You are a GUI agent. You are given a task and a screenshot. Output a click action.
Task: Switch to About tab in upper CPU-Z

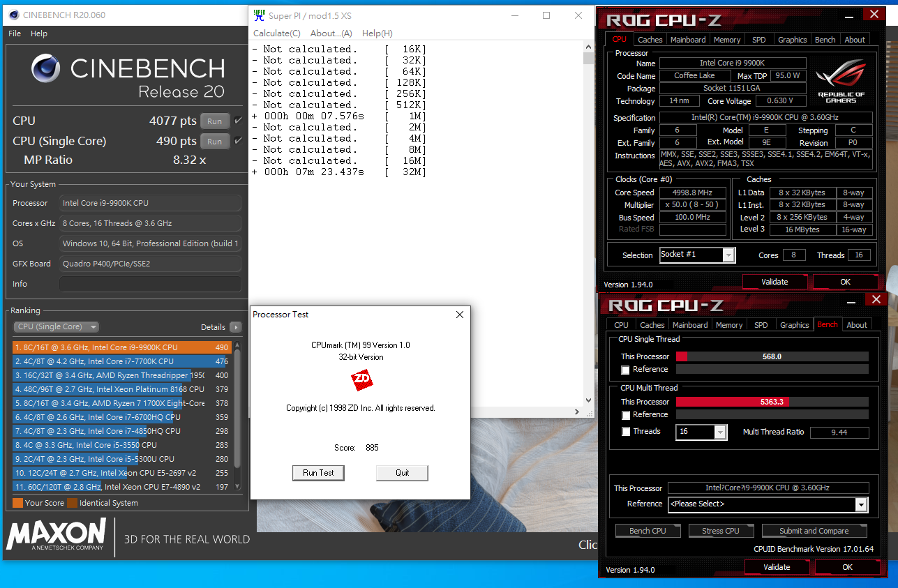(x=855, y=40)
